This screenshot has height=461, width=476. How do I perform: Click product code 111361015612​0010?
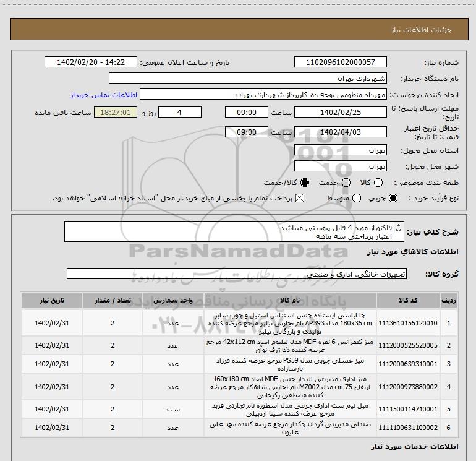click(x=408, y=323)
